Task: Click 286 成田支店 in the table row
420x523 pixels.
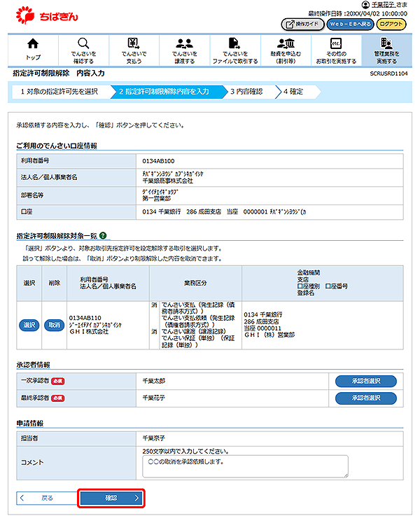Action: pos(261,321)
